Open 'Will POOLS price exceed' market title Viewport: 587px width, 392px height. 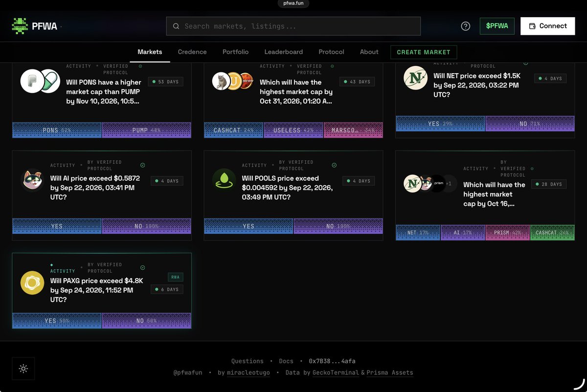point(287,188)
